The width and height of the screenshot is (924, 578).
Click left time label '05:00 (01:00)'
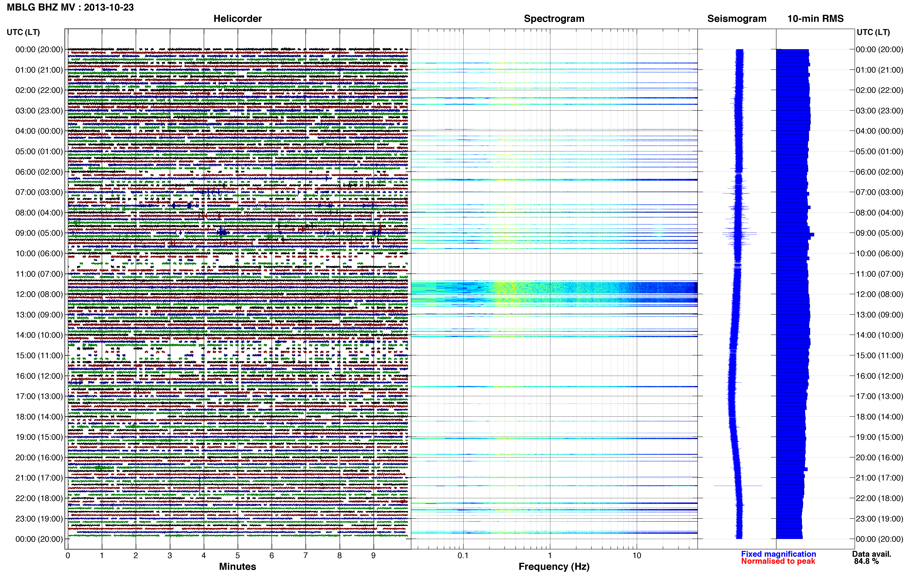[39, 151]
